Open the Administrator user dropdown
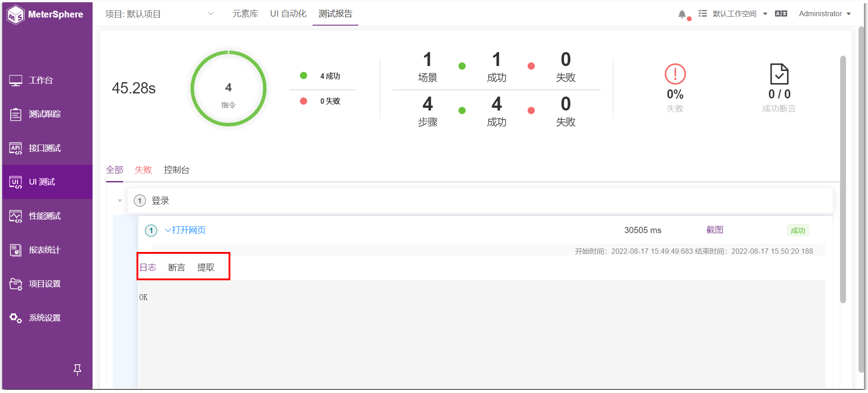Screen dimensions: 868x393 [x=825, y=14]
